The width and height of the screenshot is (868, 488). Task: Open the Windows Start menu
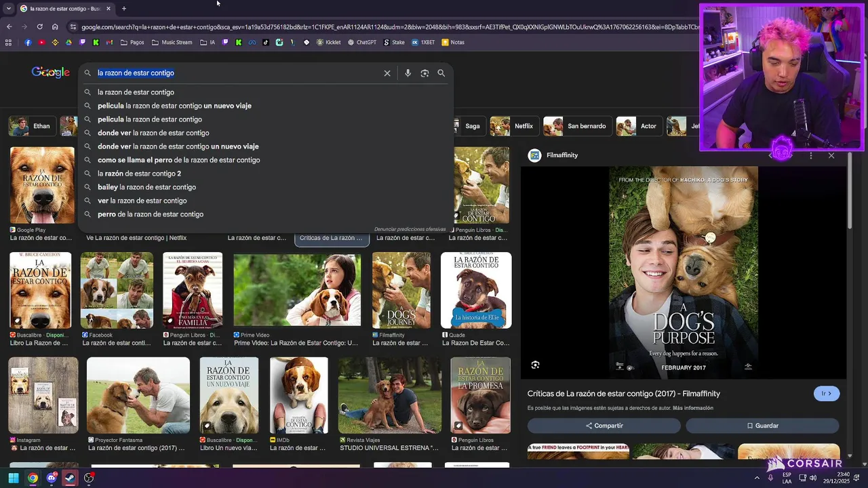14,479
